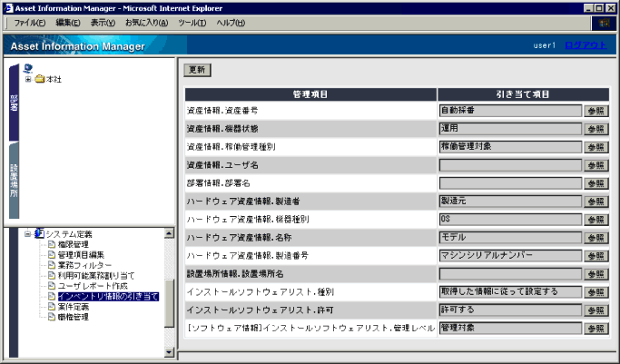Select インベントリ情報の引き当て in the tree
This screenshot has width=620, height=364.
pos(108,297)
